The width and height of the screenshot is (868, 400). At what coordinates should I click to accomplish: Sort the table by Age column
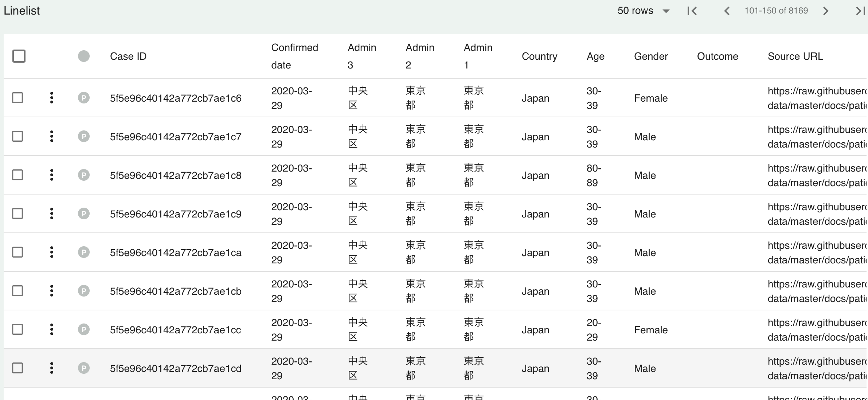[595, 56]
